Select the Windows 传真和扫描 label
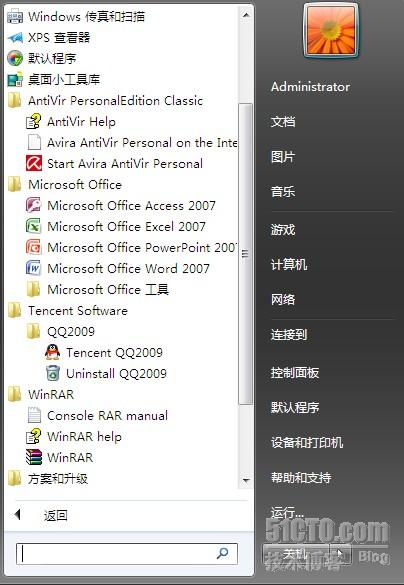The image size is (404, 585). 87,17
